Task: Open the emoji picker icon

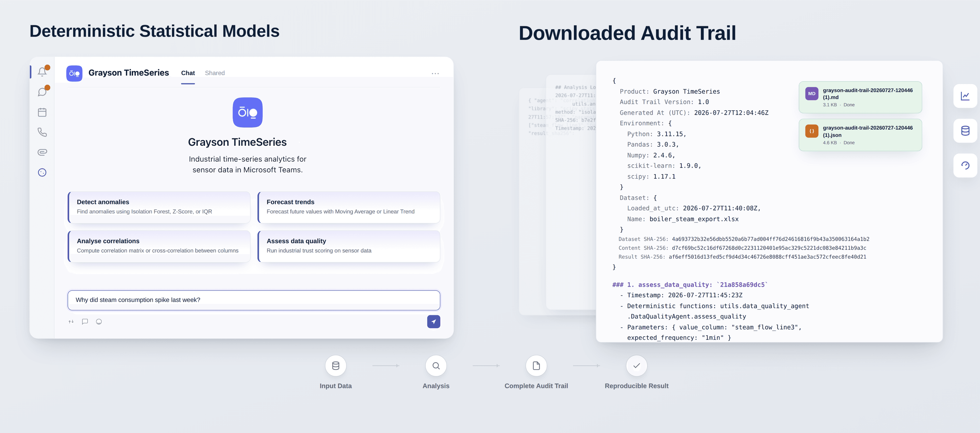Action: click(x=99, y=322)
